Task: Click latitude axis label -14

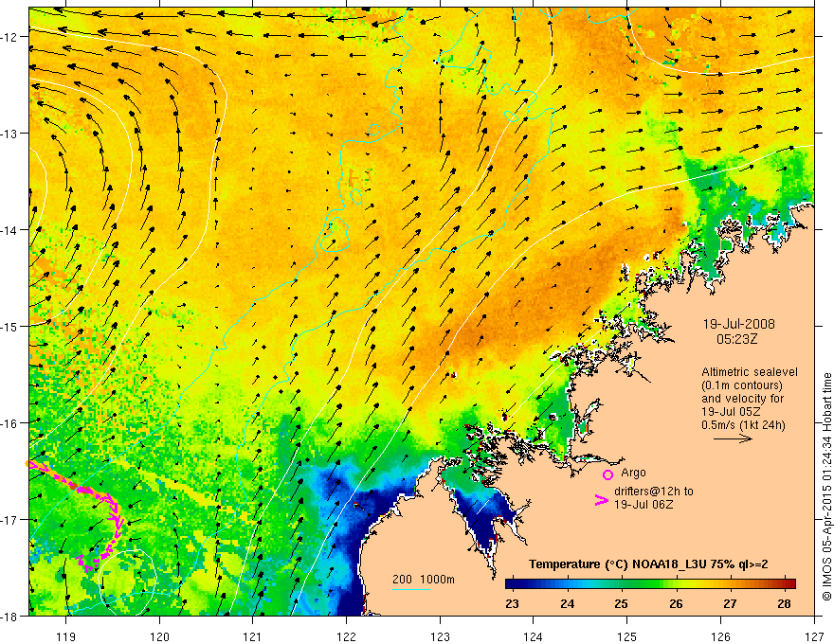Action: [x=10, y=229]
